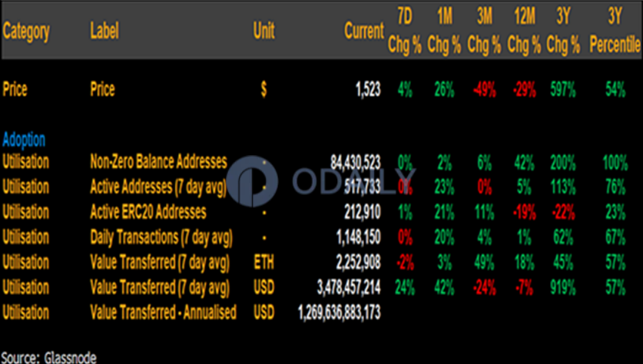The image size is (643, 364).
Task: Click the 12M Chg % column header
Action: (523, 31)
